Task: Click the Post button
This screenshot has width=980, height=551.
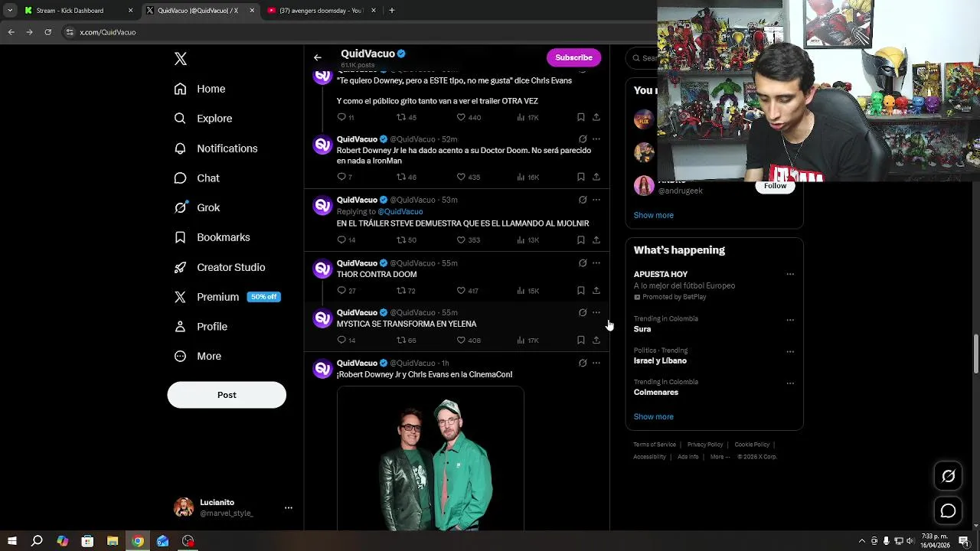Action: [x=227, y=395]
